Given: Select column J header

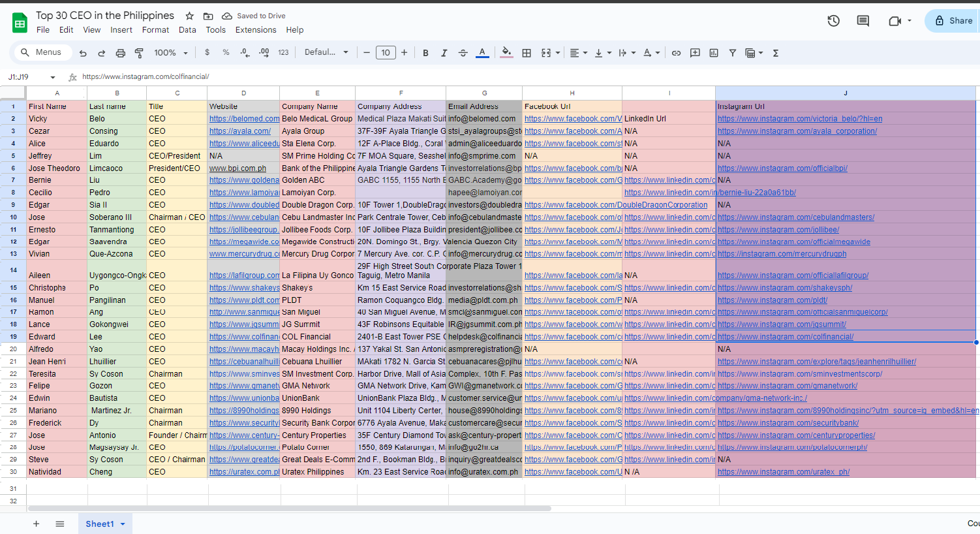Looking at the screenshot, I should [x=846, y=93].
